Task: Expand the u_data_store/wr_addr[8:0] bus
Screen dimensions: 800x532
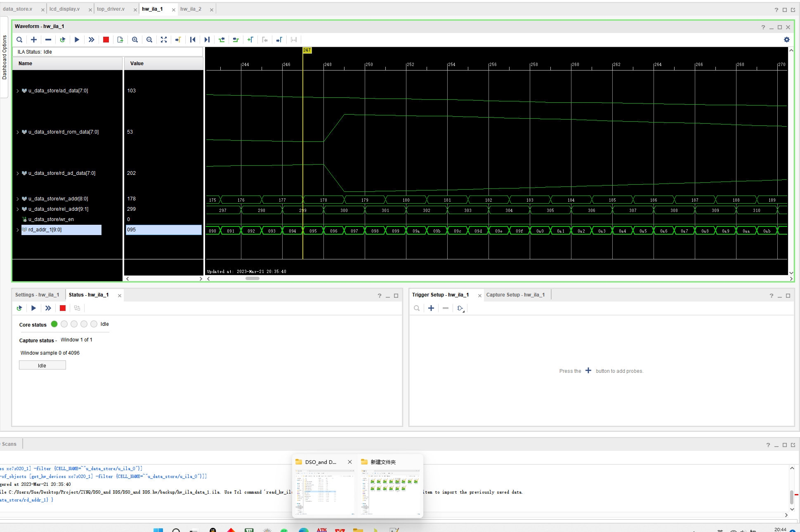Action: (x=18, y=199)
